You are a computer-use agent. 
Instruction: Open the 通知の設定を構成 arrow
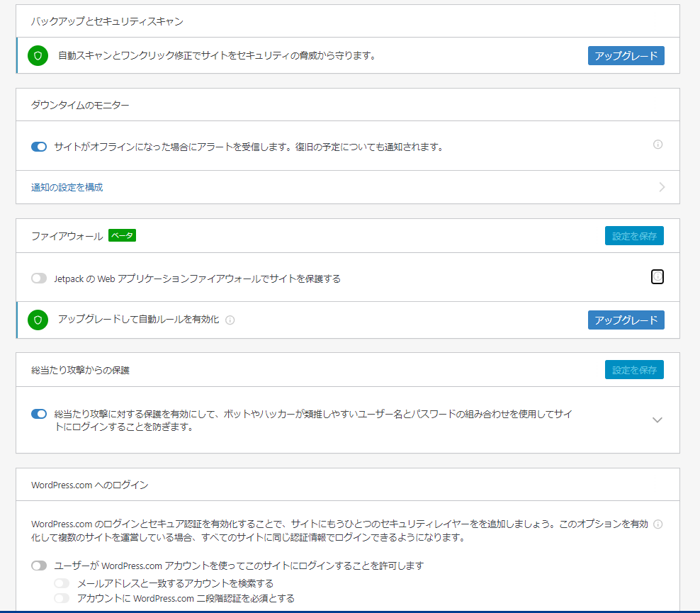[x=662, y=187]
